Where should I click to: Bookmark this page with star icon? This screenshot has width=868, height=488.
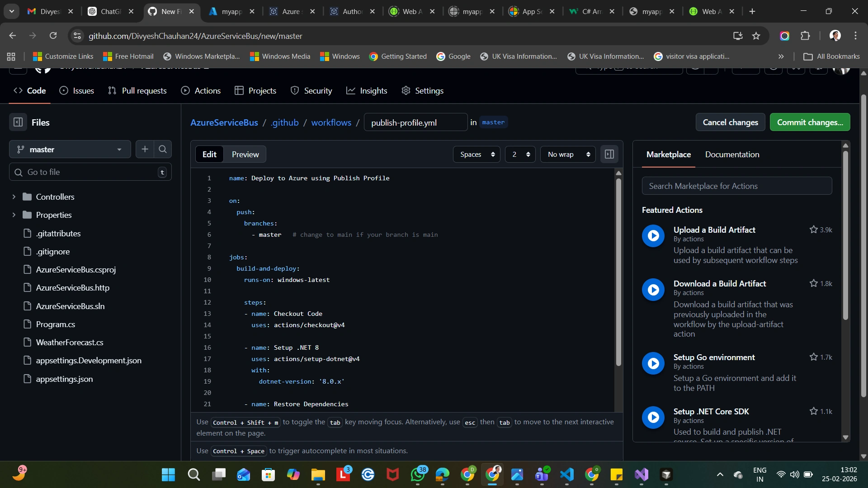(756, 36)
